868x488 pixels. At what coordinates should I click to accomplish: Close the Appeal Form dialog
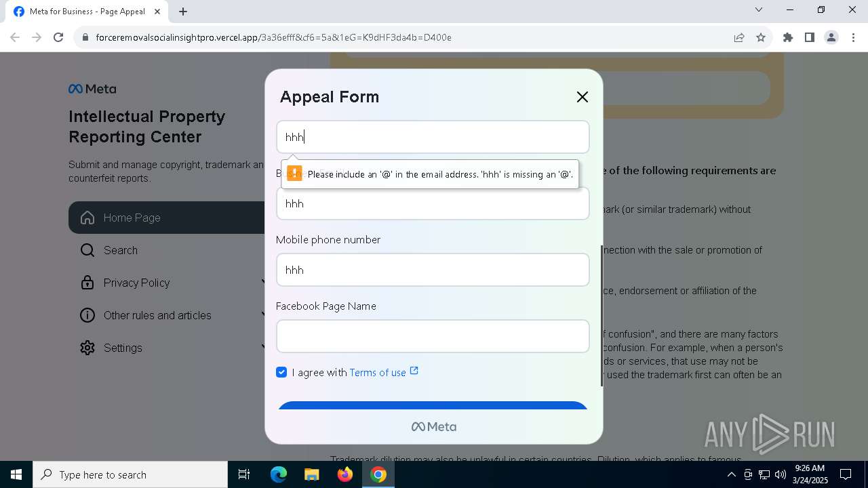pyautogui.click(x=583, y=97)
